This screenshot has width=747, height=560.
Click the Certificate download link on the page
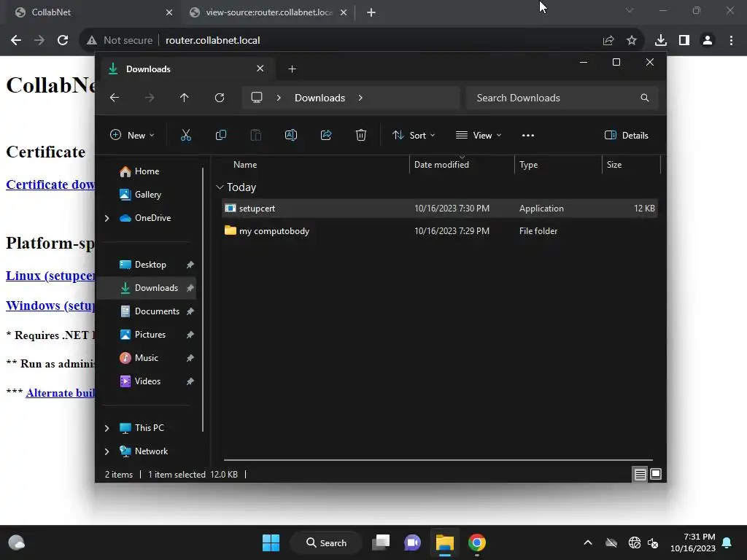[50, 184]
